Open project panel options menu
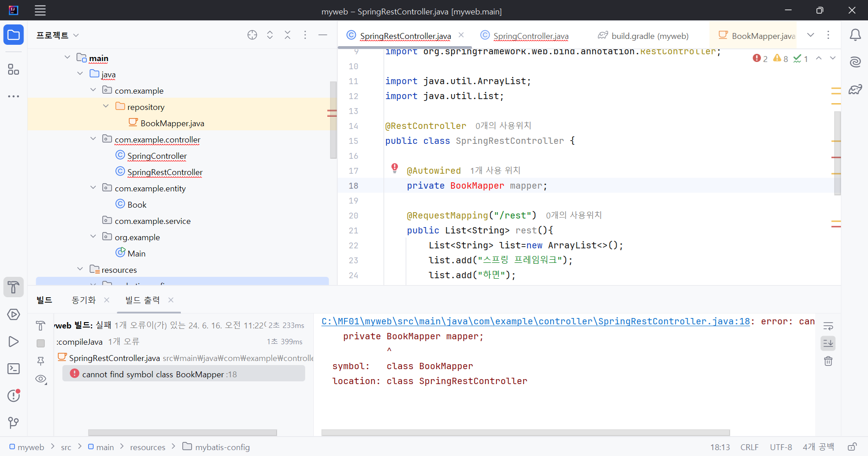 click(x=305, y=35)
